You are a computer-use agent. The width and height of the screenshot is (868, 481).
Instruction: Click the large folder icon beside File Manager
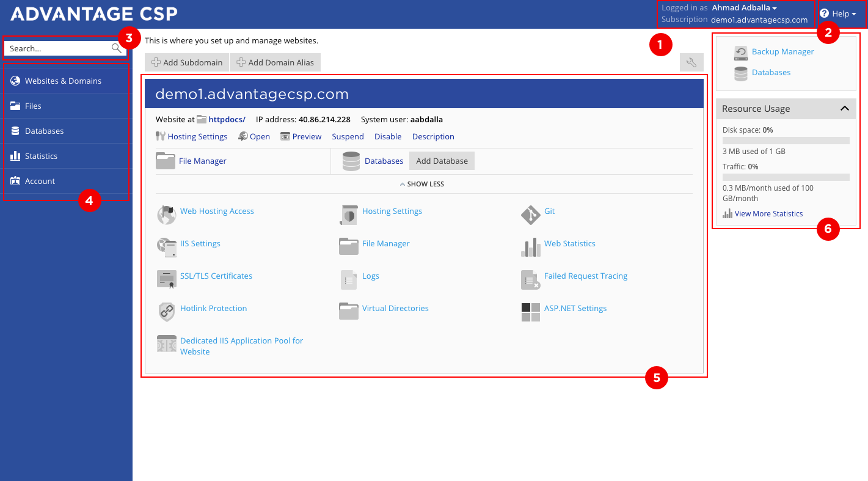point(165,161)
